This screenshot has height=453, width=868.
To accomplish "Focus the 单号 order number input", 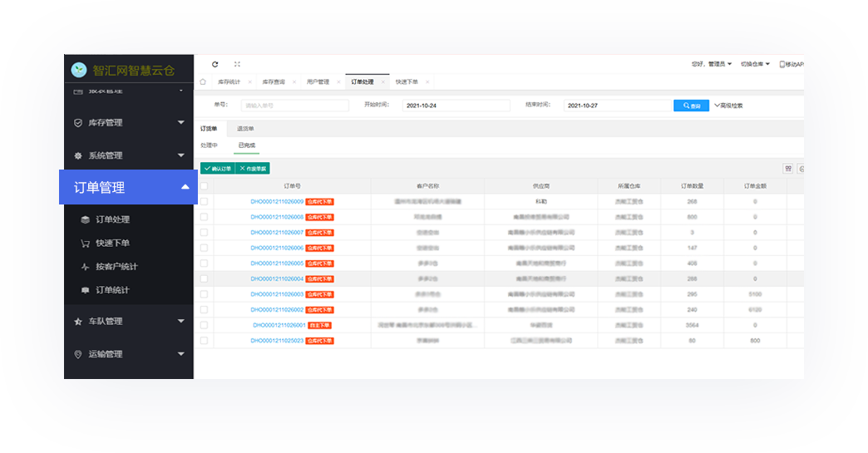I will [295, 106].
